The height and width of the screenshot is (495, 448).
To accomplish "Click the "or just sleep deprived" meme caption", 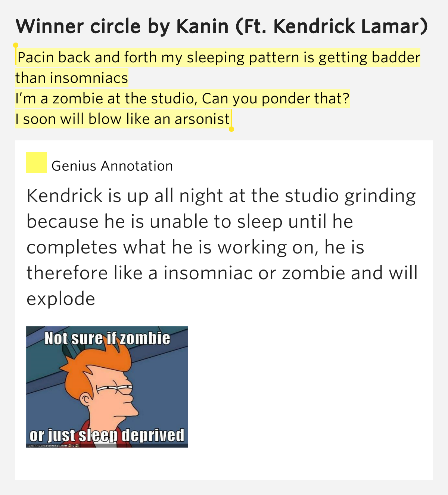I will pyautogui.click(x=107, y=435).
